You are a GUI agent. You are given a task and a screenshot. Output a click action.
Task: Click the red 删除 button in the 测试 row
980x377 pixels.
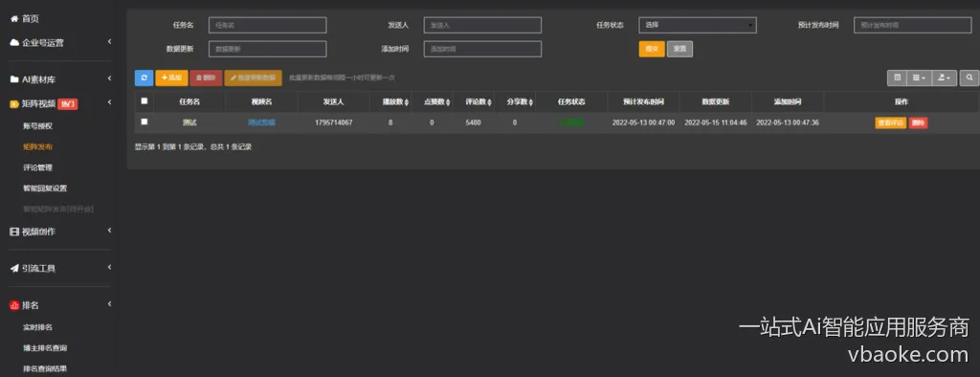tap(918, 123)
